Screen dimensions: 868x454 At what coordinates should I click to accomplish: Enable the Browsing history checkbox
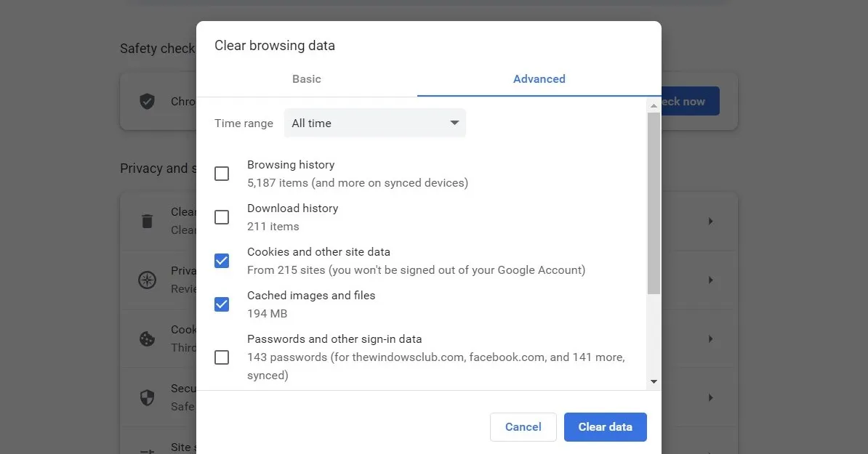[222, 173]
